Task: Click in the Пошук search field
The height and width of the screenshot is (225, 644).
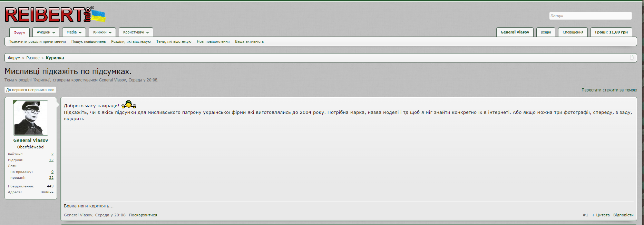Action: pyautogui.click(x=591, y=16)
